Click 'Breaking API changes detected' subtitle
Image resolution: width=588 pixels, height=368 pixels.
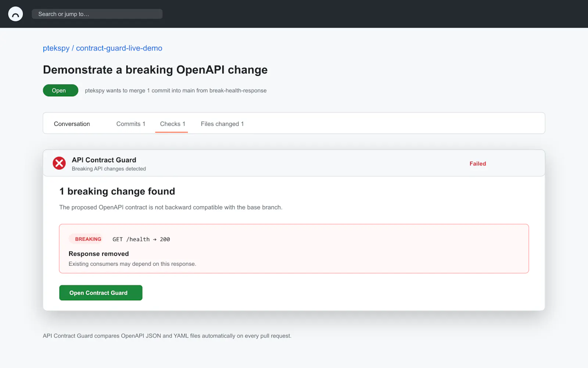[109, 169]
